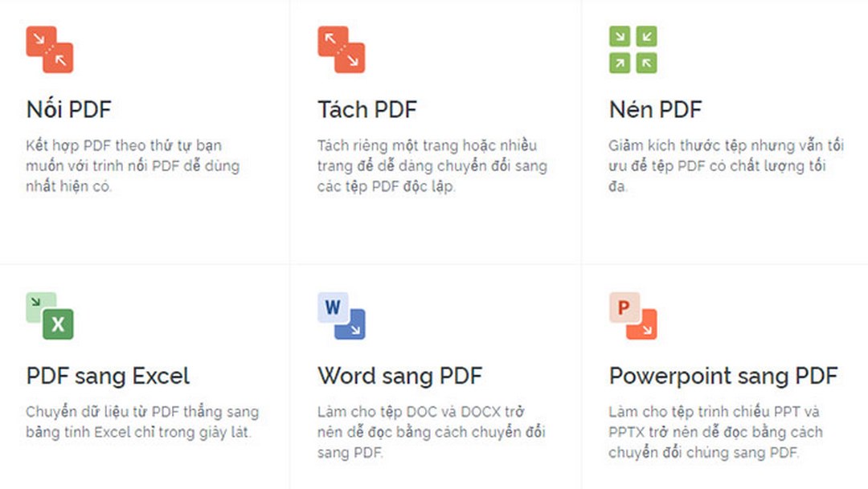
Task: Click the green Nén PDF compress icon
Action: pyautogui.click(x=633, y=49)
